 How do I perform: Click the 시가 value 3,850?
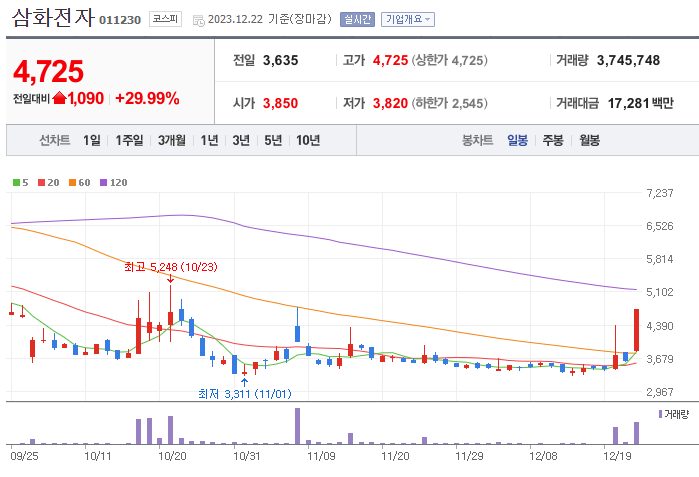(x=280, y=103)
